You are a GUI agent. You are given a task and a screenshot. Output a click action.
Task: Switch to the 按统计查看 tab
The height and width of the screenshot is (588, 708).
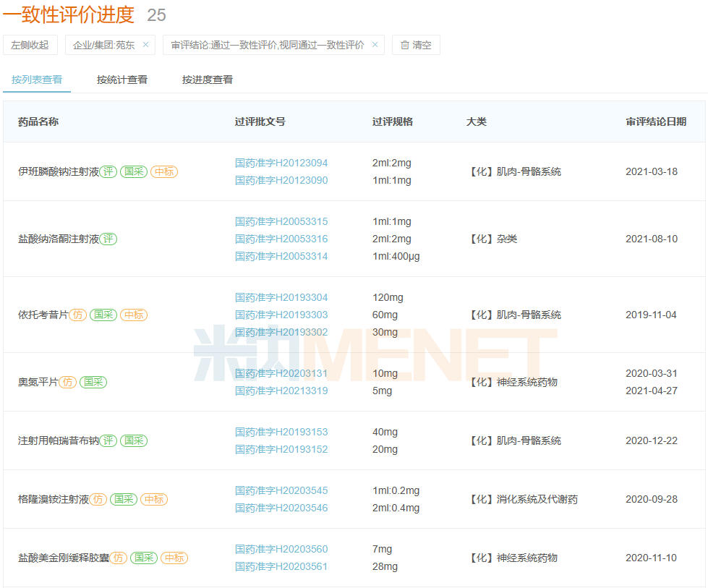point(122,80)
